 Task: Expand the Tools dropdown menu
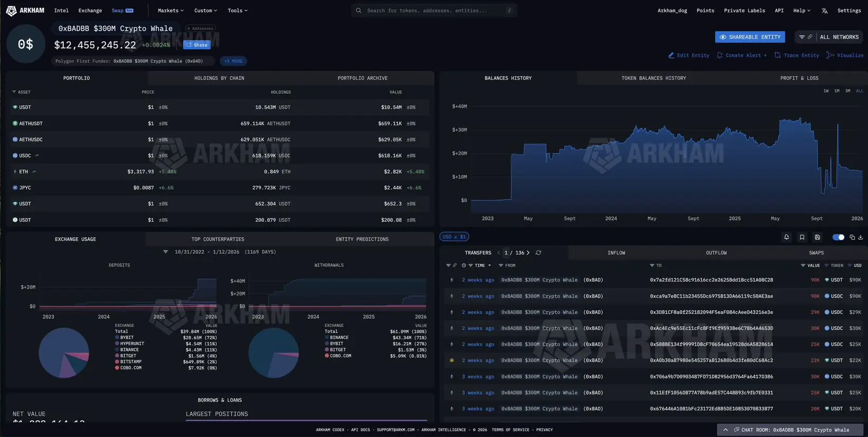click(238, 11)
